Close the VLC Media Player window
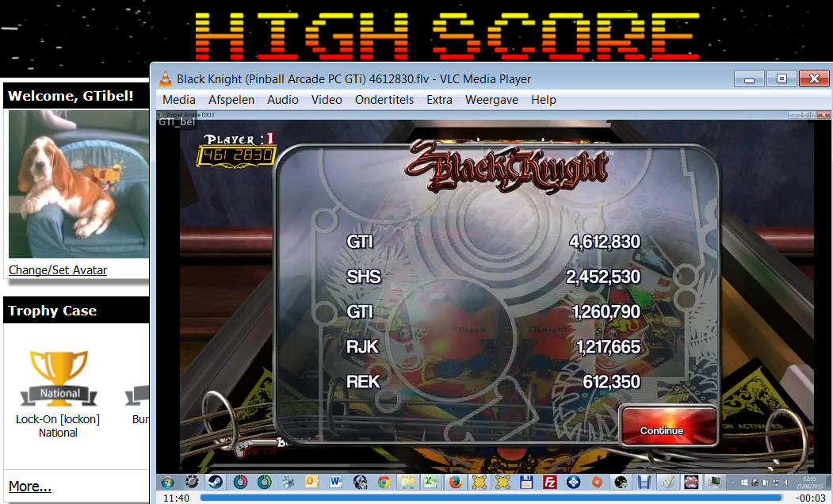 click(x=815, y=78)
